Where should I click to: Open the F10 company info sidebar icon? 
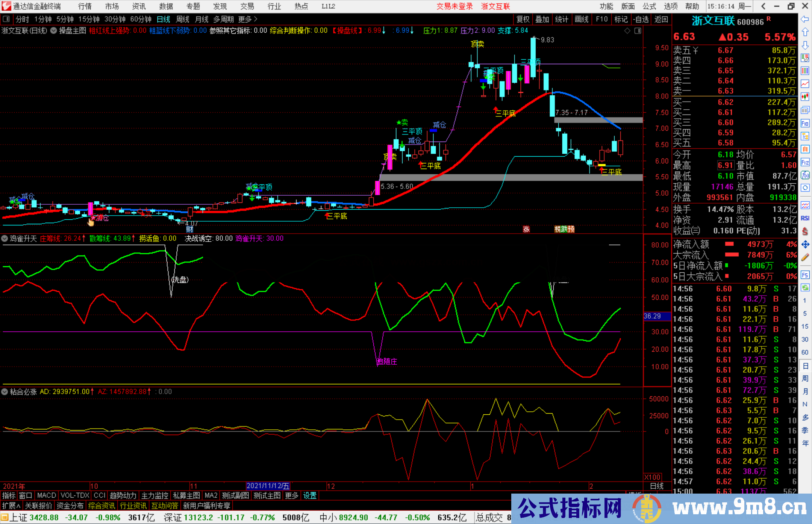point(805,124)
